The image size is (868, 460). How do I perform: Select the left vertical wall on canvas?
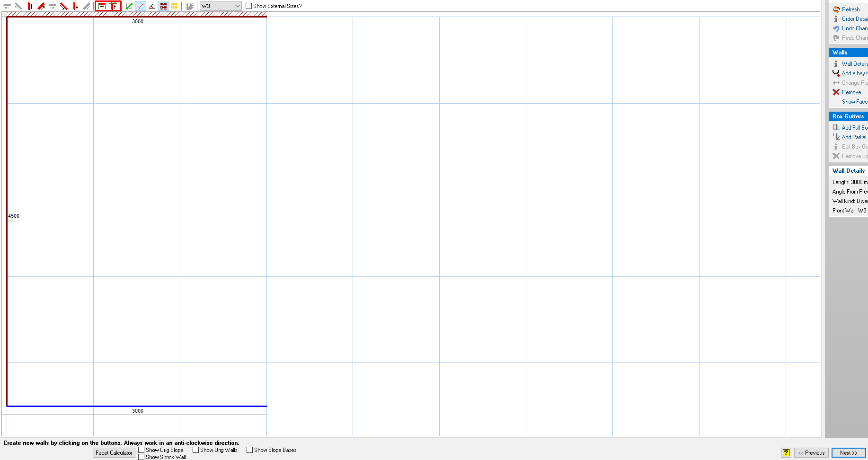pos(7,211)
